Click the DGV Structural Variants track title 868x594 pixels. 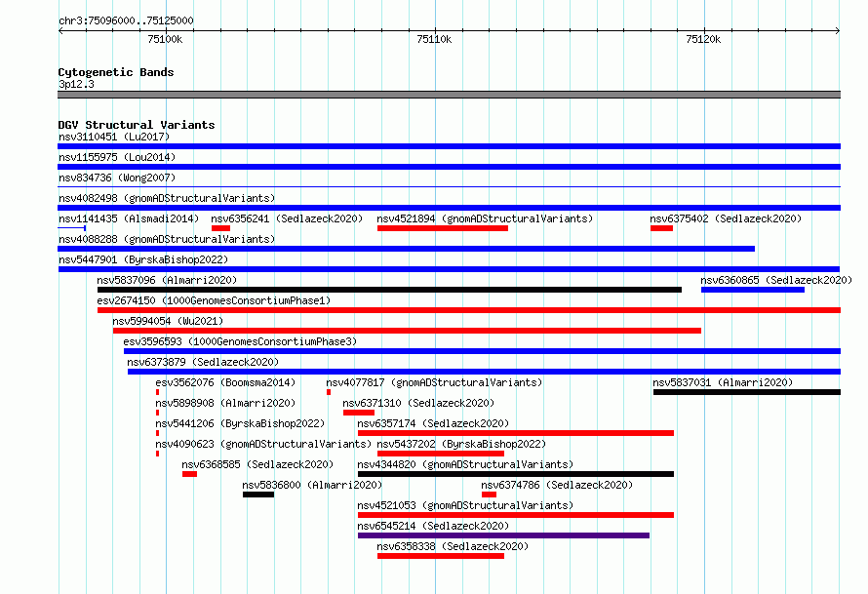(x=137, y=125)
